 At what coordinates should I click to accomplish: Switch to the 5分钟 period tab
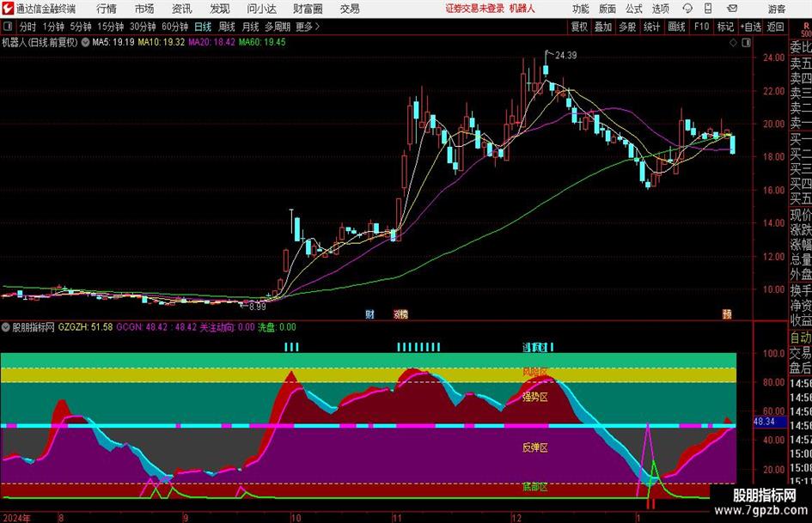point(81,27)
